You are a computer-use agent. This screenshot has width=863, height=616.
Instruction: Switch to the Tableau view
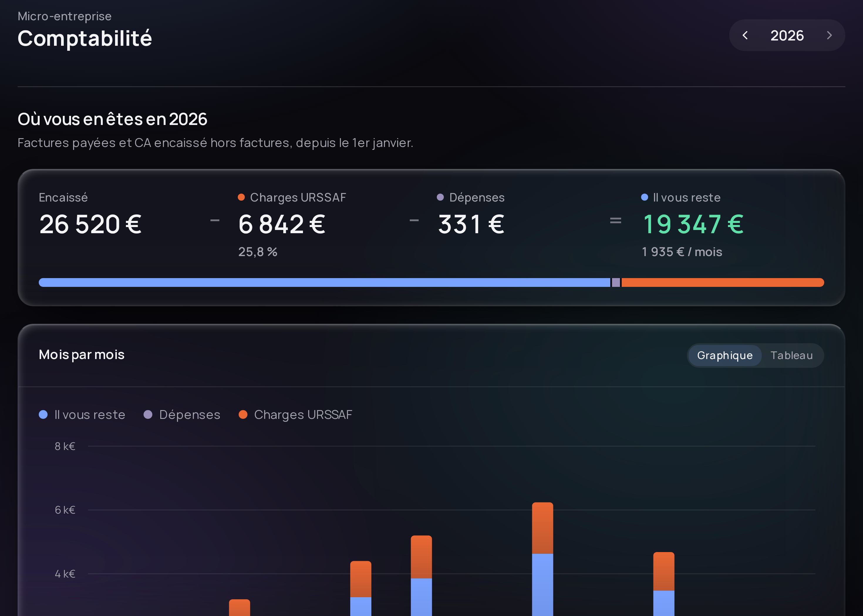tap(792, 356)
